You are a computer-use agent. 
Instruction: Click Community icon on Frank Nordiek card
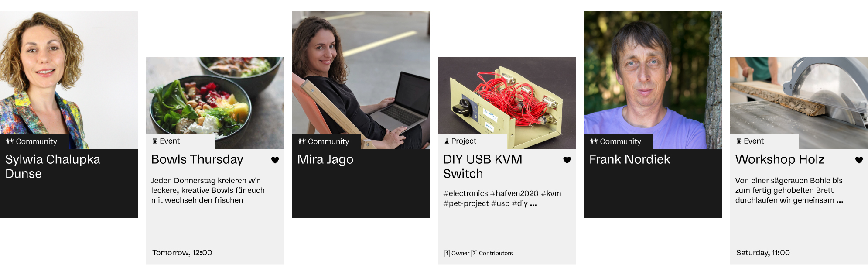tap(594, 141)
